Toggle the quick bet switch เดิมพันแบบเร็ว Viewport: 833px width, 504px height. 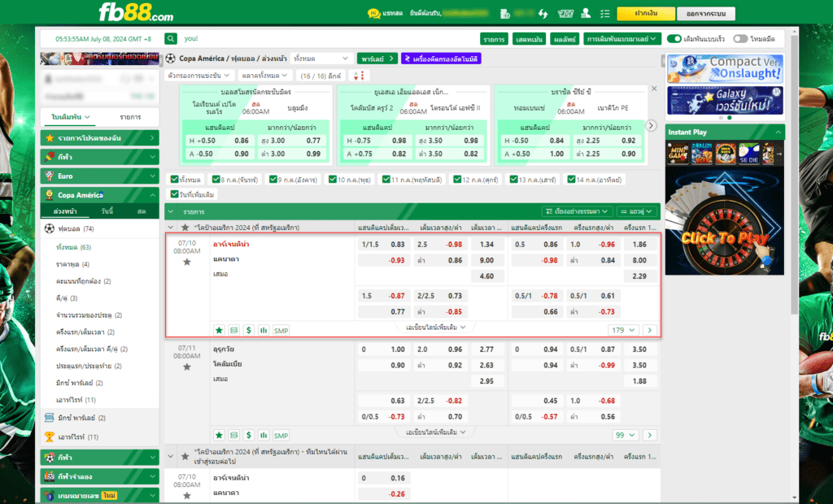coord(674,39)
